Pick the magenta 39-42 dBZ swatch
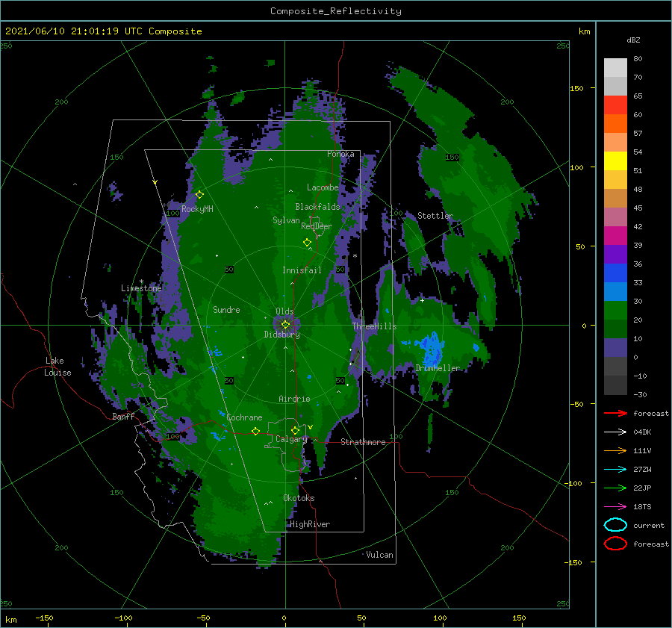 615,236
